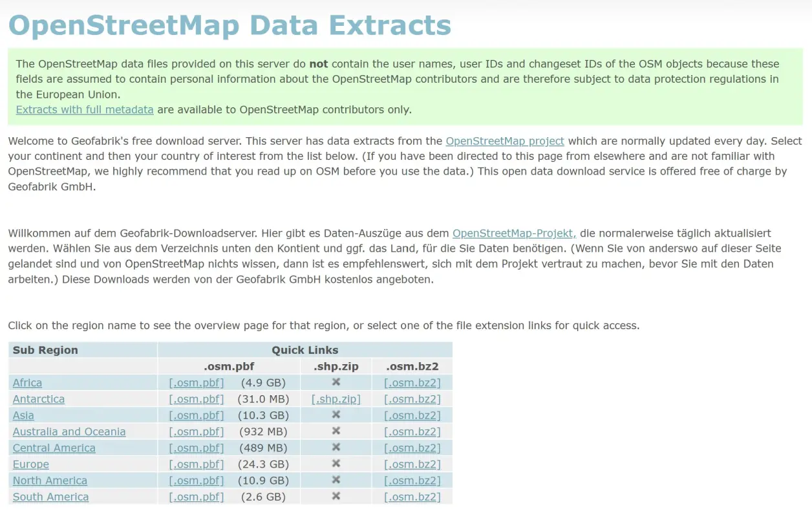
Task: Click the .osm.pbf column header
Action: coord(229,366)
